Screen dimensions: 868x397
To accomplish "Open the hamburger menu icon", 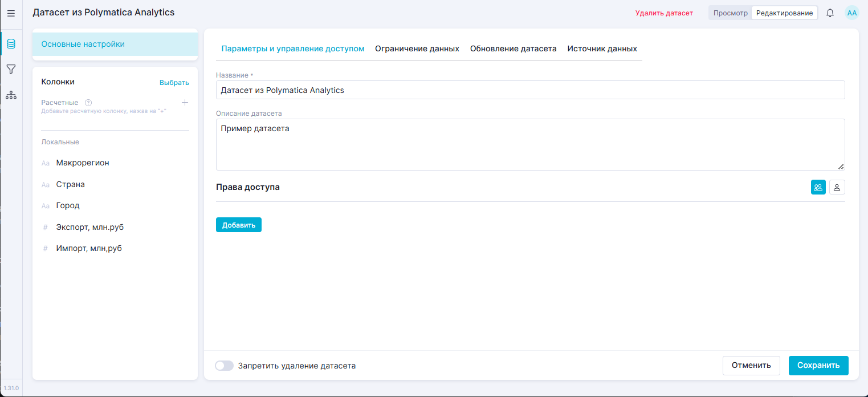I will point(11,13).
